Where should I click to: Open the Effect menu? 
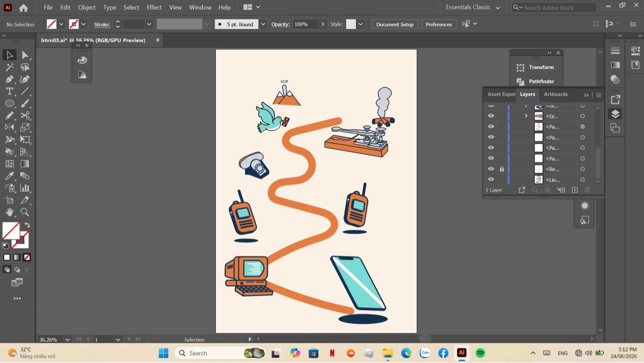pyautogui.click(x=154, y=8)
